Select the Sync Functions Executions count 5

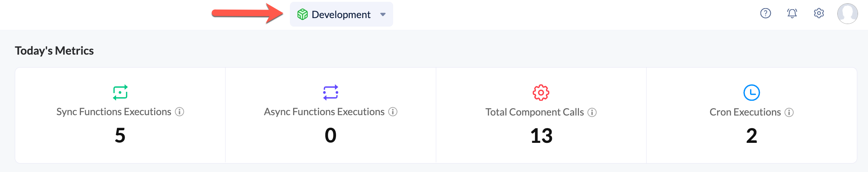(120, 135)
